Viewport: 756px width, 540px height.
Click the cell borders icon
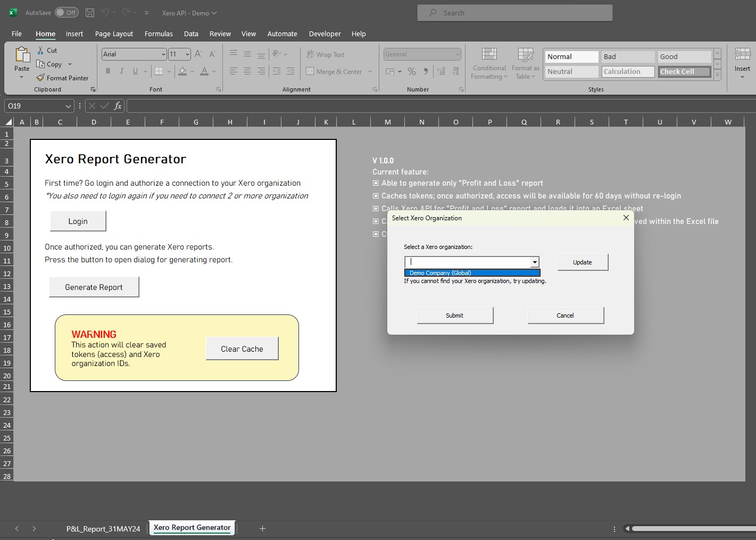(159, 71)
